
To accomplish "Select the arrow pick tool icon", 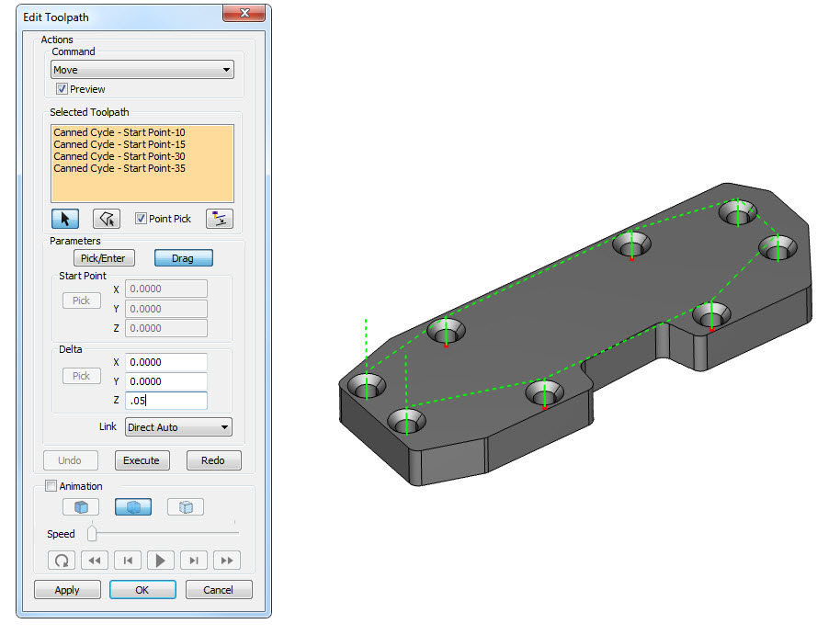I will 65,219.
